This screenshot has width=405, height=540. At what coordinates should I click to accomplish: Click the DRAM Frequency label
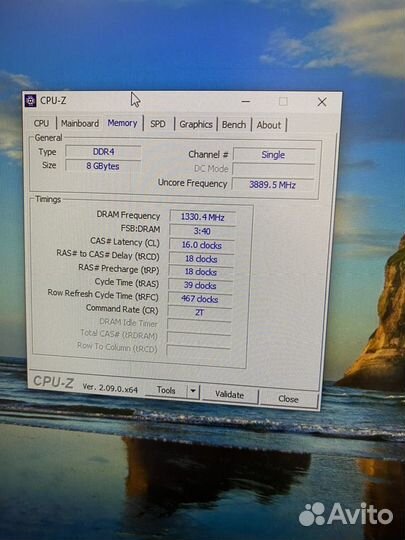click(128, 215)
